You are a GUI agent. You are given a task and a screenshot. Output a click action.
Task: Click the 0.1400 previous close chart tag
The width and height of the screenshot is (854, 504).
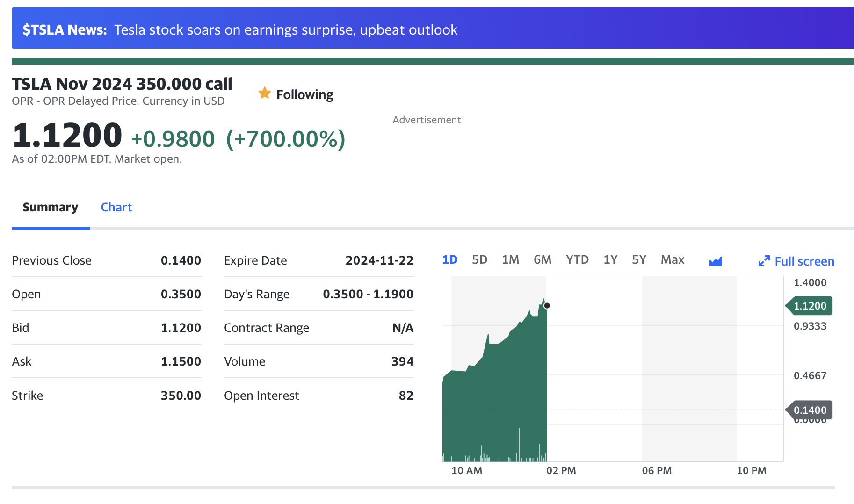click(810, 410)
